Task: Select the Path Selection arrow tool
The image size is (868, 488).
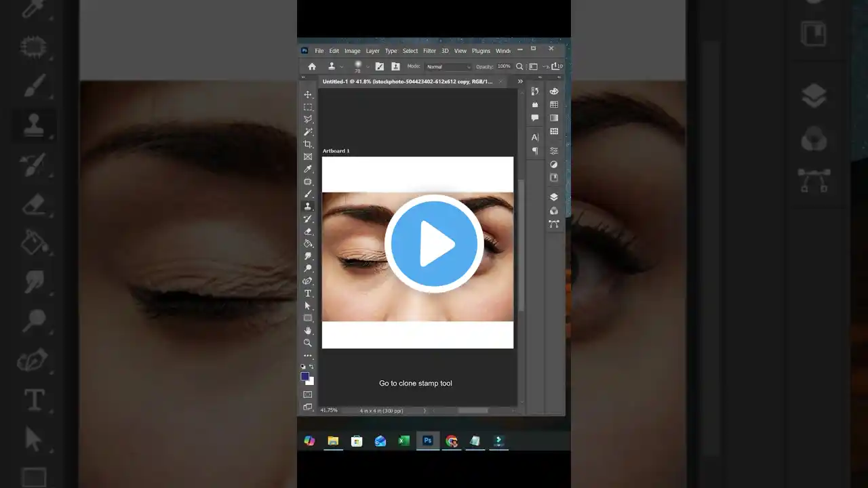Action: tap(308, 306)
